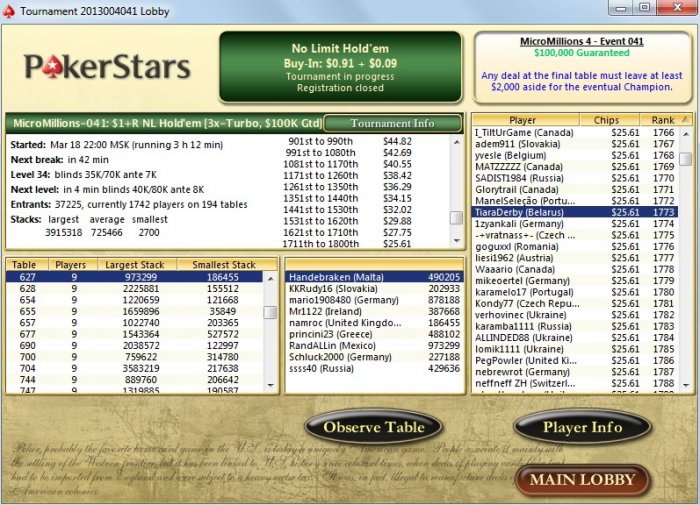Click the payout list scroll-up arrow

pos(456,142)
